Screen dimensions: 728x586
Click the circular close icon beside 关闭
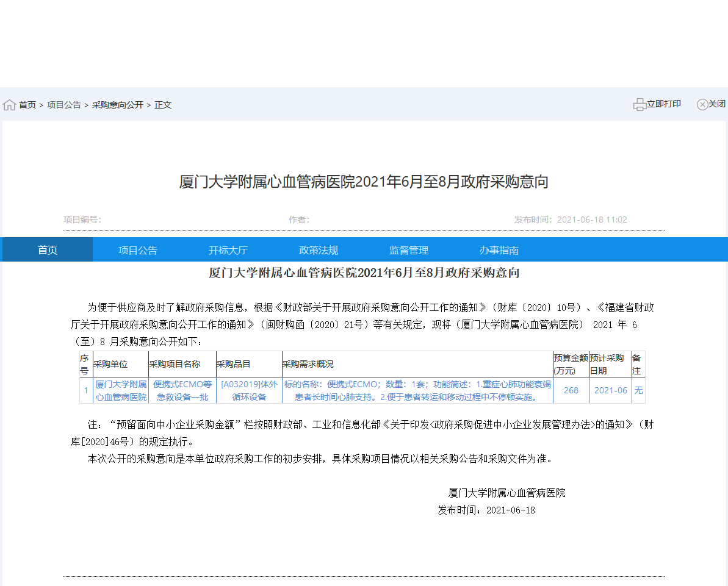point(702,104)
